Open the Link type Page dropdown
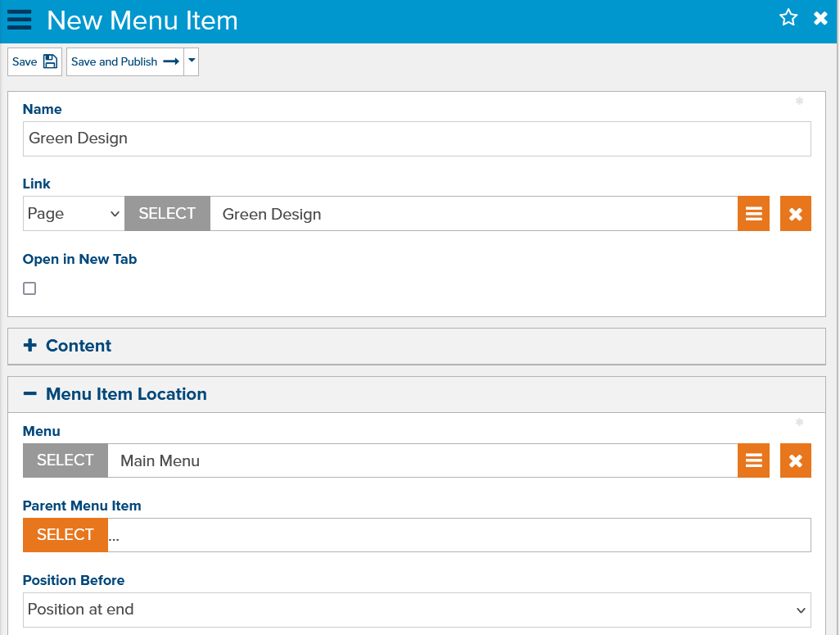Screen dimensions: 840x635 (74, 214)
